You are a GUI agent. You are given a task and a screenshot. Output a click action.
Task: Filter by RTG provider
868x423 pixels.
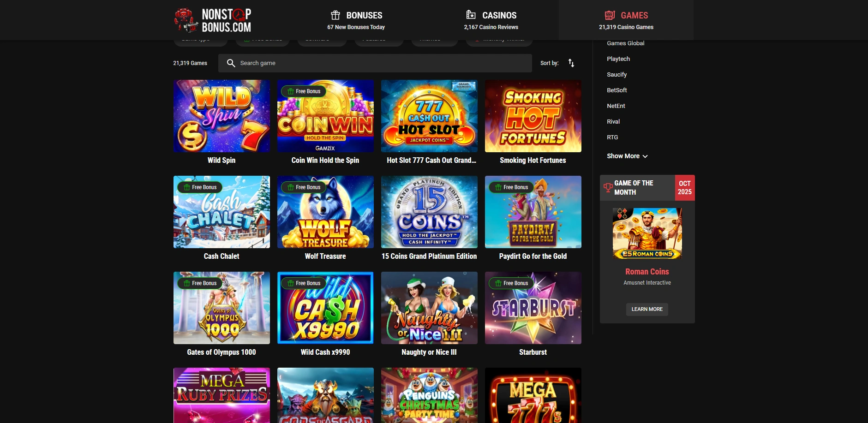[612, 137]
